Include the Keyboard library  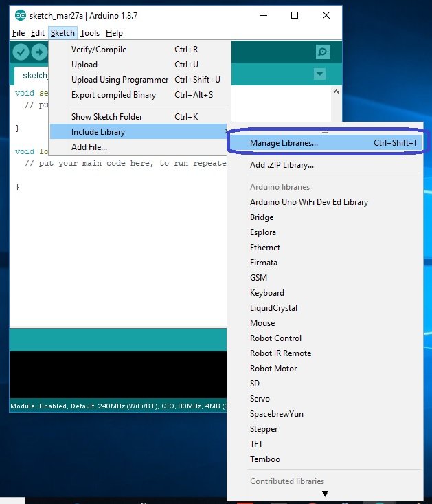point(325,293)
